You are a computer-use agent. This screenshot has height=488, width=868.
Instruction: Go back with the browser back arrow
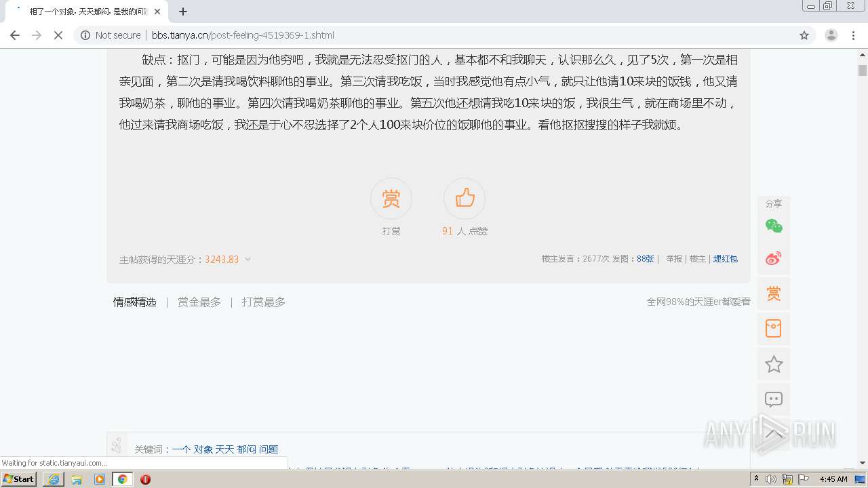pos(15,35)
